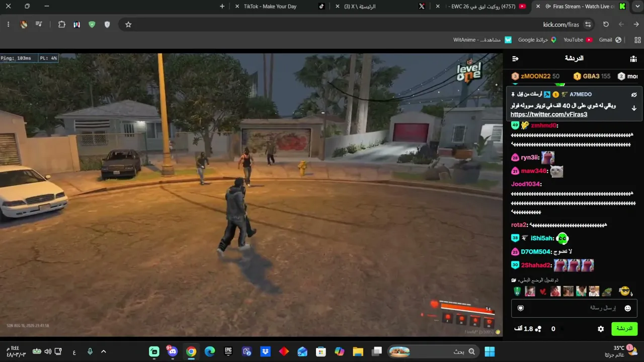The image size is (644, 362).
Task: Open Discord from the taskbar
Action: [x=173, y=351]
